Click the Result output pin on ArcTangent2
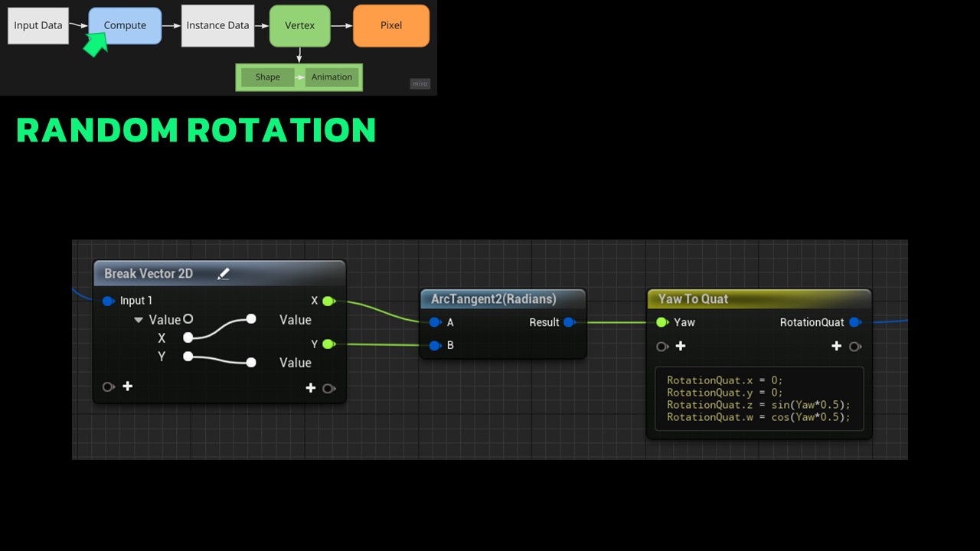 click(x=569, y=322)
